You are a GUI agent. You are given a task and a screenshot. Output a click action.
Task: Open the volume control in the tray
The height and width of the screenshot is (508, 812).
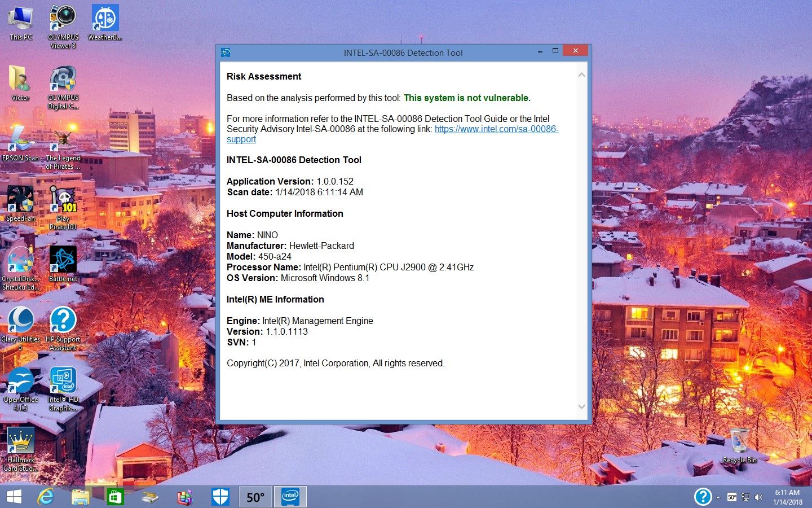pos(758,498)
